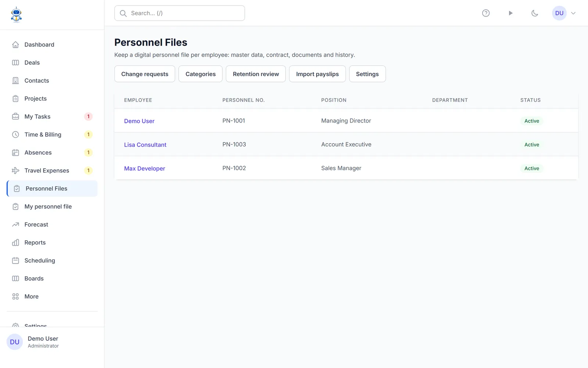This screenshot has height=368, width=588.
Task: Open My Tasks in the sidebar
Action: tap(52, 117)
